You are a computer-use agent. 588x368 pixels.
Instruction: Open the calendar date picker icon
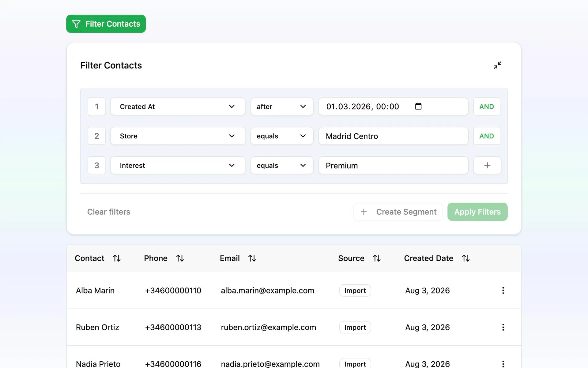418,106
